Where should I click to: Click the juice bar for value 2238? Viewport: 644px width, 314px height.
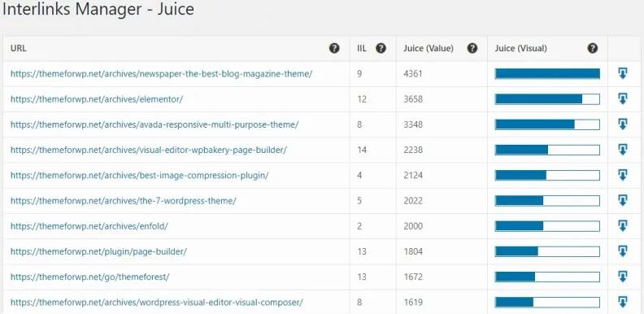(547, 150)
